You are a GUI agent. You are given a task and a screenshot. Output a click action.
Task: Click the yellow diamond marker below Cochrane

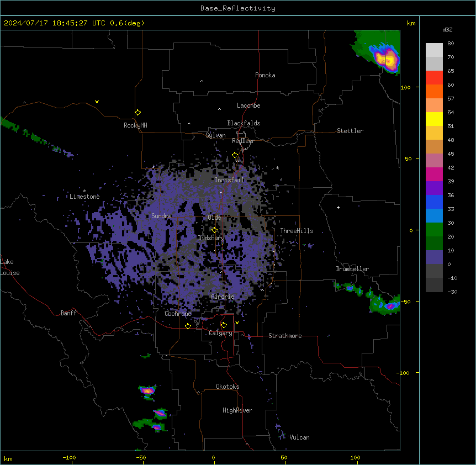(188, 326)
